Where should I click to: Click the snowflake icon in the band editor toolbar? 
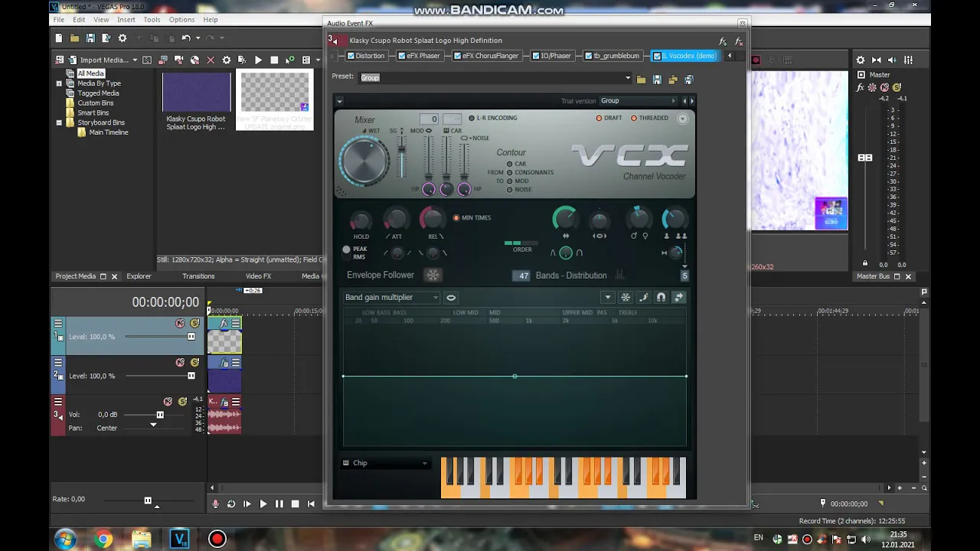626,298
